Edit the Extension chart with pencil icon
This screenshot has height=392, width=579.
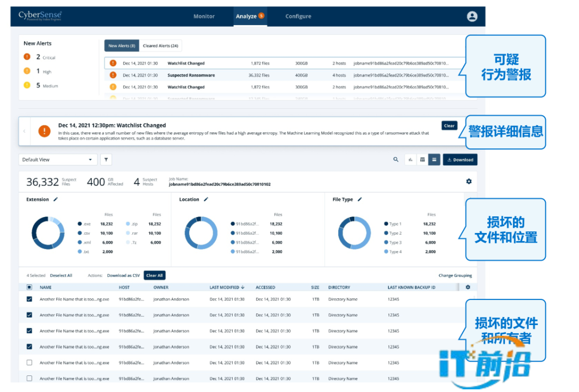coord(55,199)
